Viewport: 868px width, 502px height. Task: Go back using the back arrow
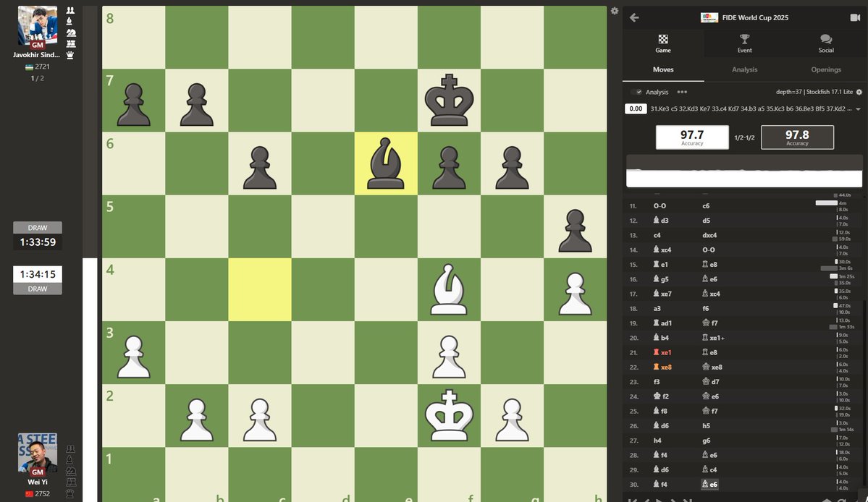click(635, 17)
